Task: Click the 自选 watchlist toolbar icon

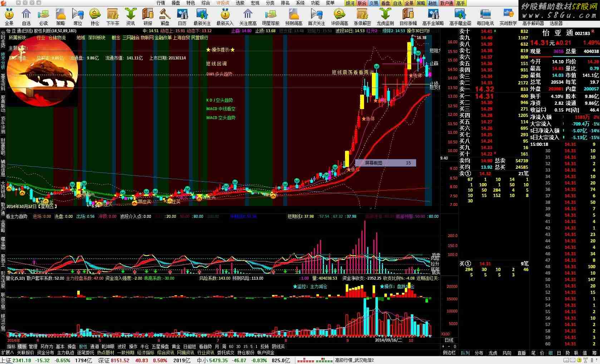Action: (x=26, y=17)
